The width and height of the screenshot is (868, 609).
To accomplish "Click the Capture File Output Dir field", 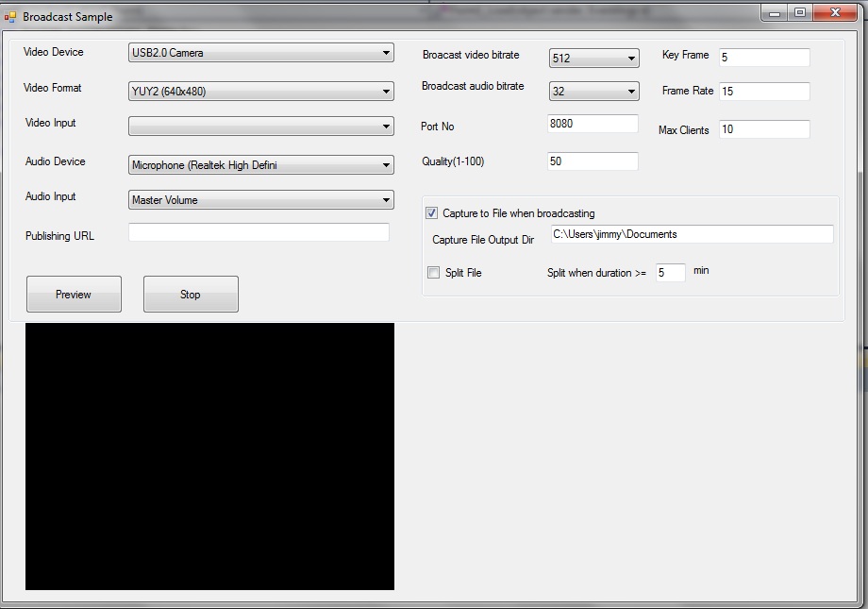I will coord(692,234).
